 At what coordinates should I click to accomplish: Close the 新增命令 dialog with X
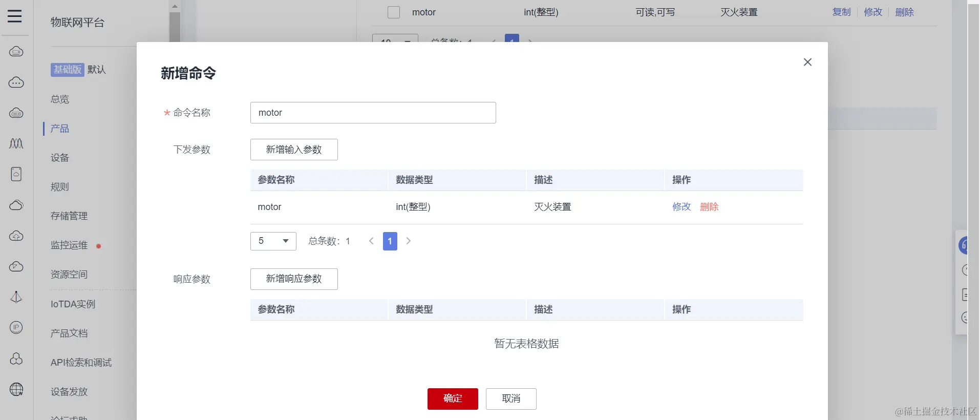[x=807, y=62]
